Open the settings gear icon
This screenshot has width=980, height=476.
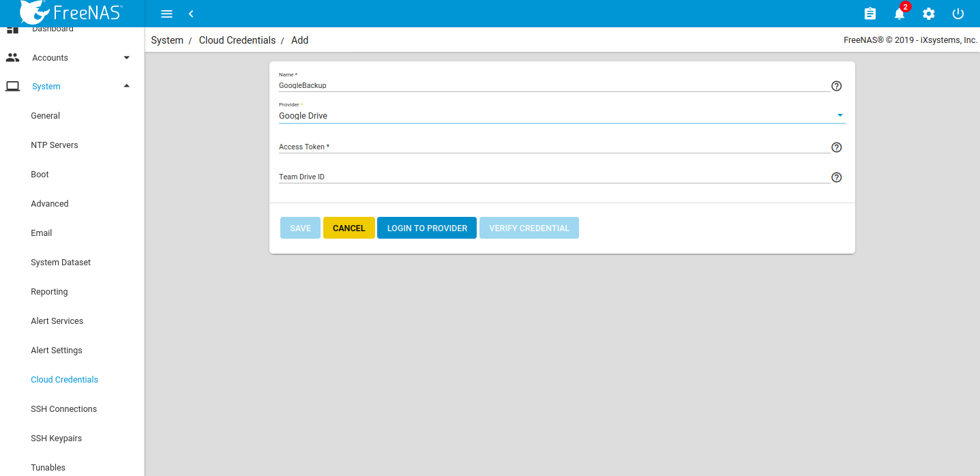pyautogui.click(x=929, y=14)
